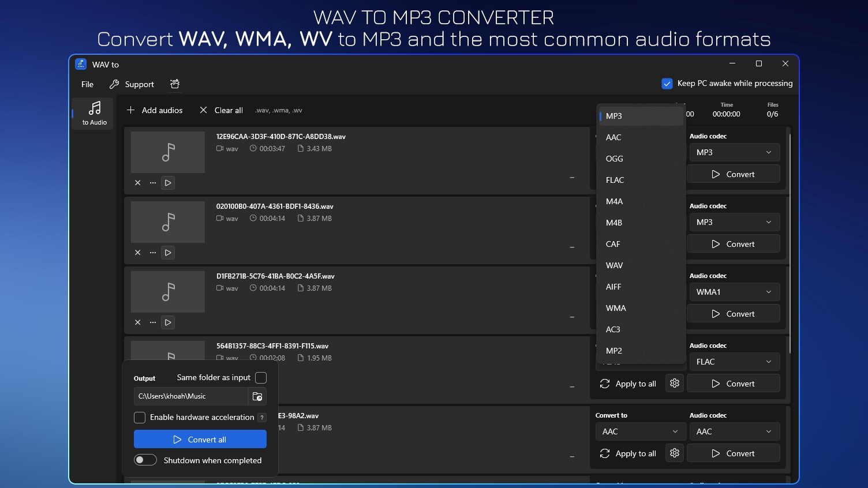Remove D1FB271B file with its X icon
868x488 pixels.
[137, 322]
